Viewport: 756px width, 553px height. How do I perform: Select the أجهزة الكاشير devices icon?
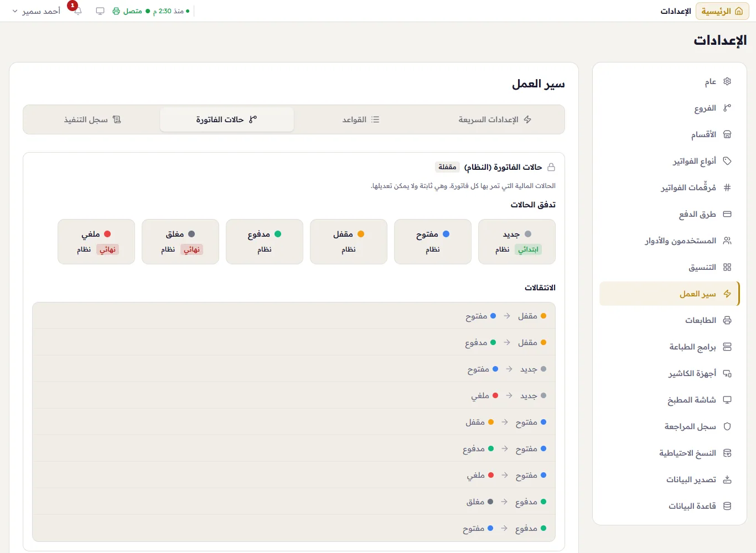pos(727,373)
